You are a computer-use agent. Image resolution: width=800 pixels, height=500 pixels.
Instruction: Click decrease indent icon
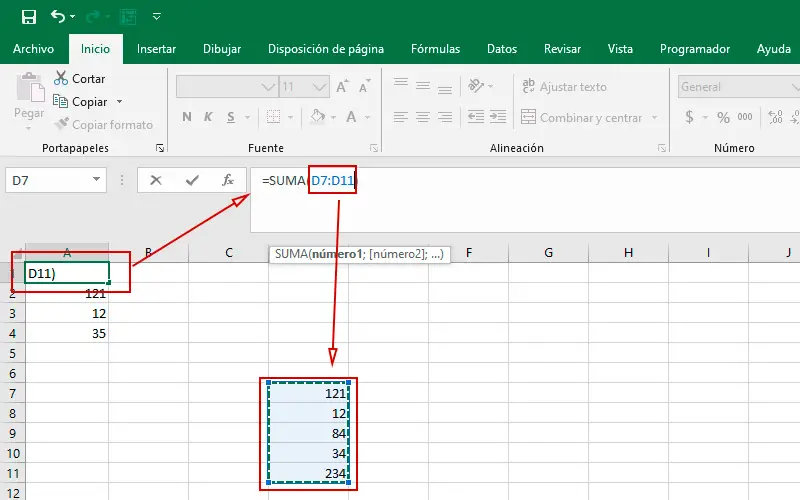click(x=476, y=117)
